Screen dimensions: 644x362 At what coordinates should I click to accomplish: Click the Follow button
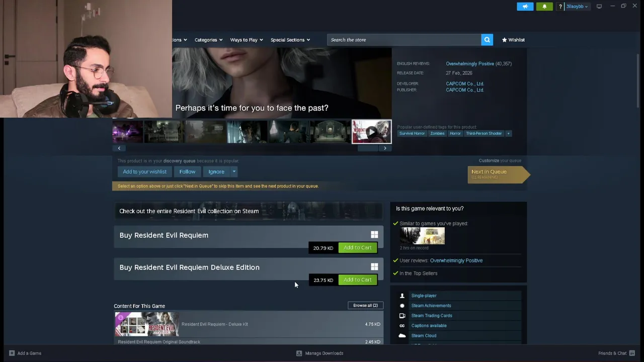[x=187, y=171]
